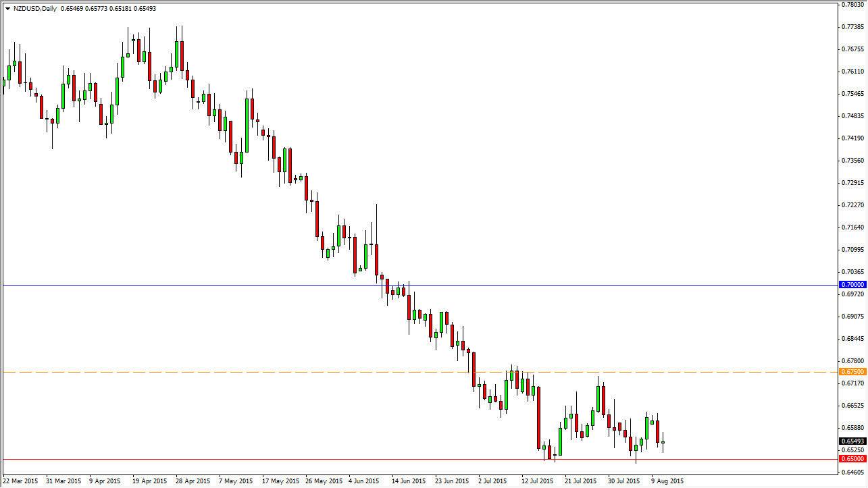Screen dimensions: 868x488
Task: Select the blue 0.70000 price label
Action: coord(852,285)
